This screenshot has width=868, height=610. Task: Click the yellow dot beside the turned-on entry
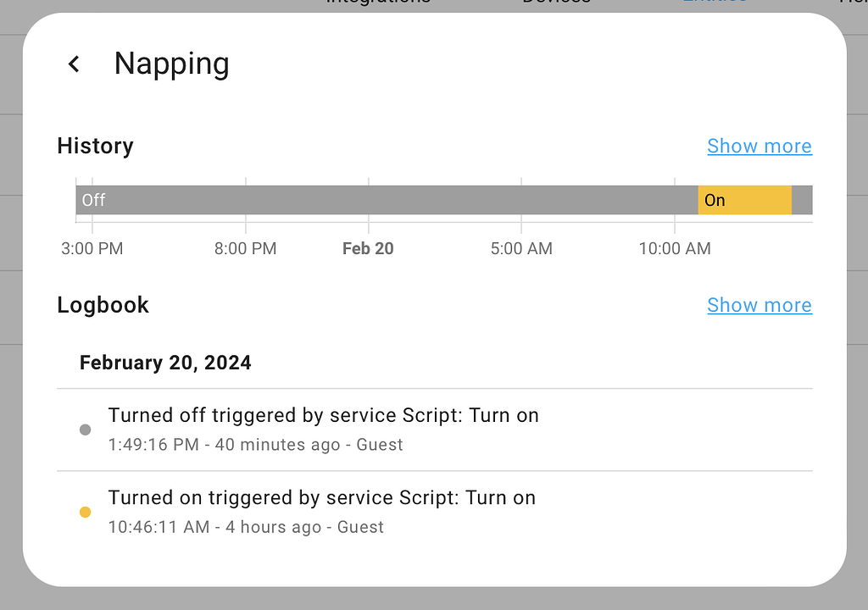[x=85, y=512]
